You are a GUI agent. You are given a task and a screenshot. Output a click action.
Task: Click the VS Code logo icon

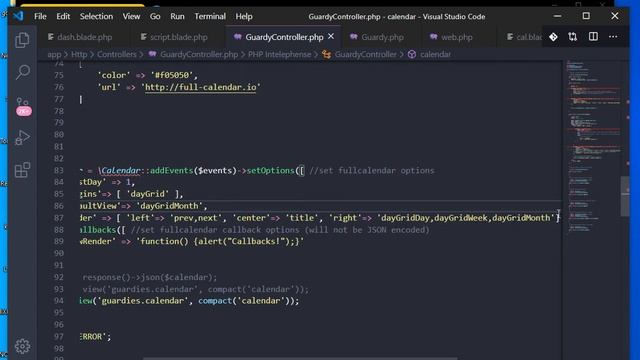tap(18, 16)
